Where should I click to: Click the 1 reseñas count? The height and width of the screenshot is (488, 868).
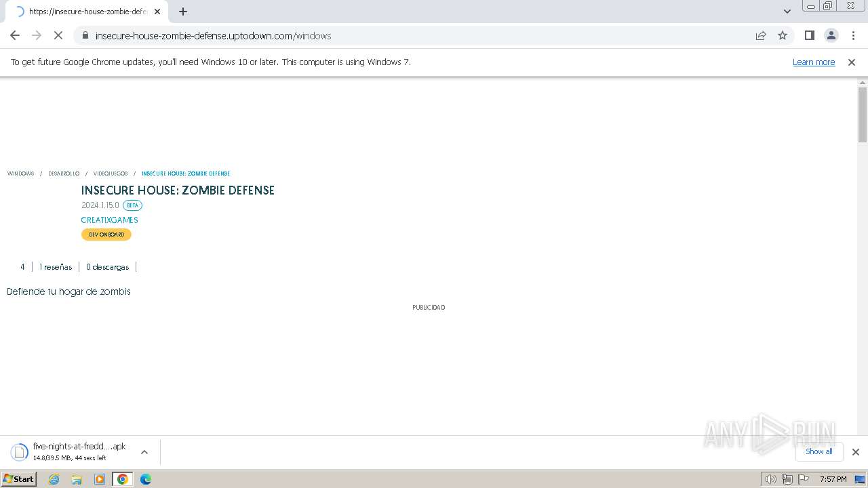coord(56,267)
